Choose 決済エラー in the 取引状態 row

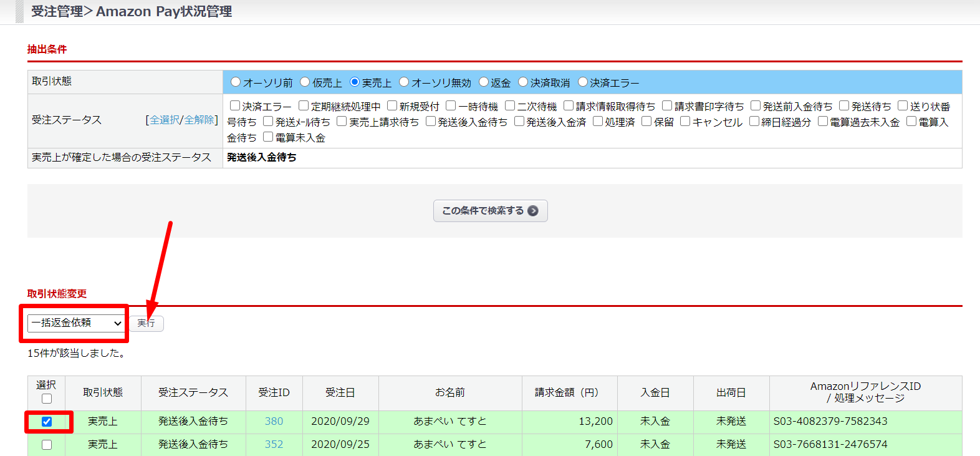click(x=583, y=82)
